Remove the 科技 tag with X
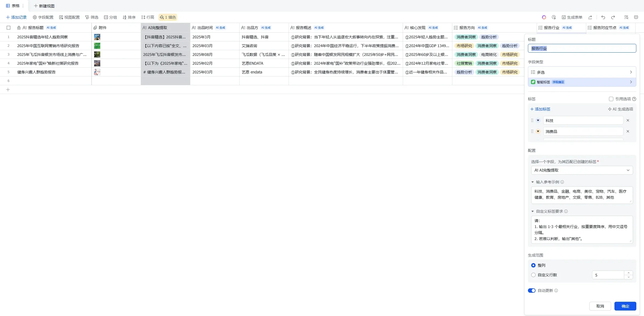Screen dimensions: 644x316 (x=628, y=120)
